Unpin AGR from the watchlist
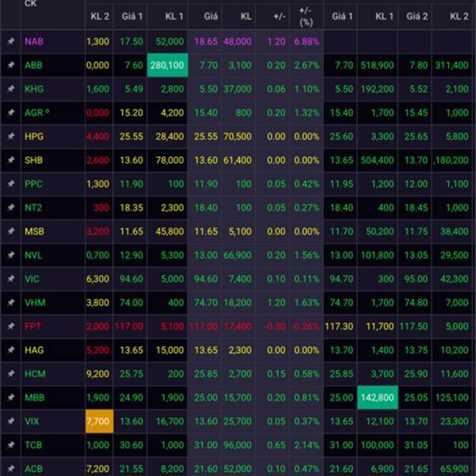Viewport: 476px width, 476px height. click(x=11, y=113)
